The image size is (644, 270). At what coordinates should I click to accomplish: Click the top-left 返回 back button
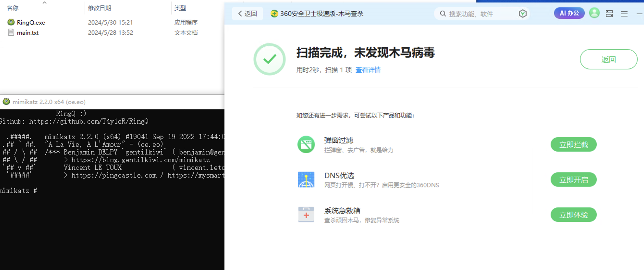click(247, 14)
